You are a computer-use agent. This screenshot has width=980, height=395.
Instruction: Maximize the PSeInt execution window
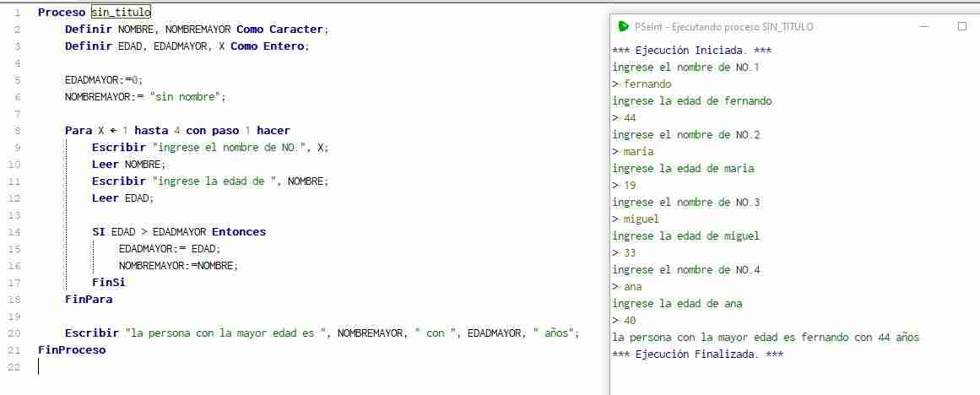click(962, 27)
